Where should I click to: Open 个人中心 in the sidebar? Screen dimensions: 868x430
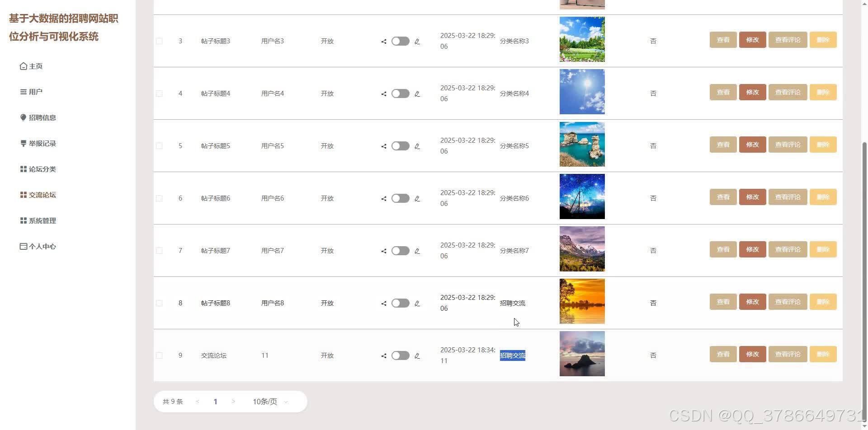38,246
